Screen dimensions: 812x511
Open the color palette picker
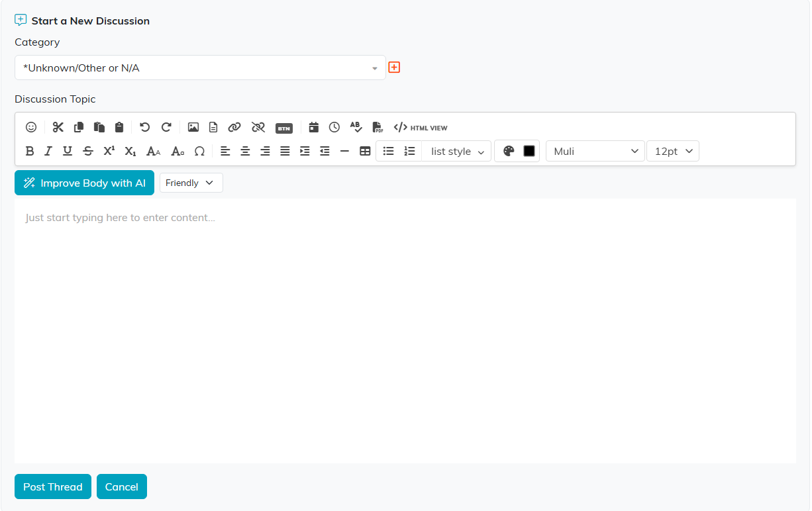click(x=509, y=151)
